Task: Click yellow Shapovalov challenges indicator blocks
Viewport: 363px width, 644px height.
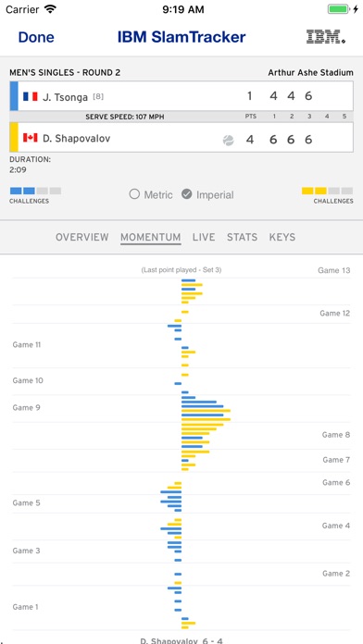Action: coord(327,191)
